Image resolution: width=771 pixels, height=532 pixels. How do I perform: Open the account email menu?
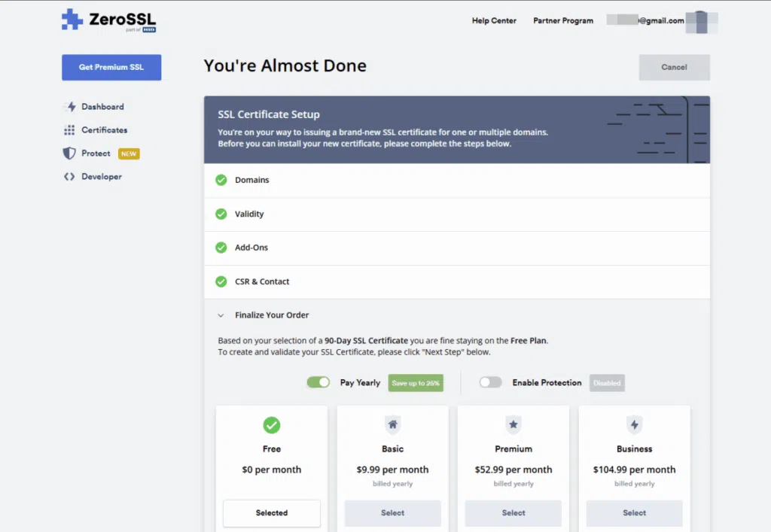click(661, 21)
